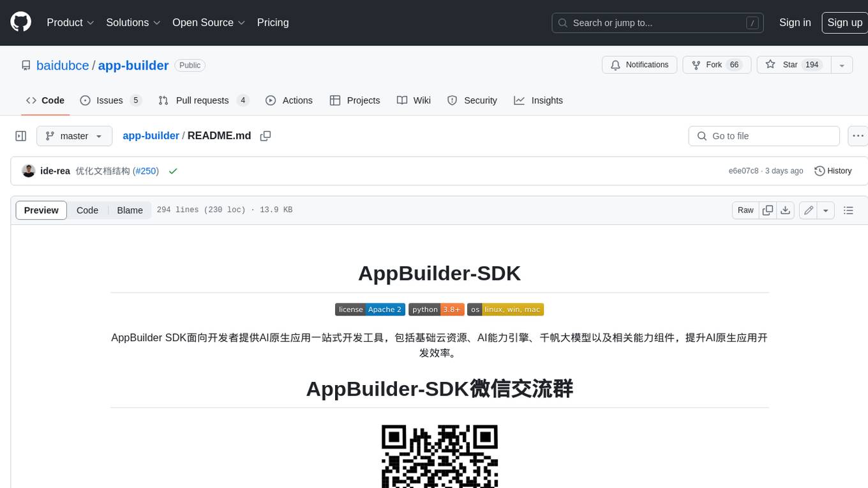
Task: Open the Pull requests tab
Action: pos(204,100)
